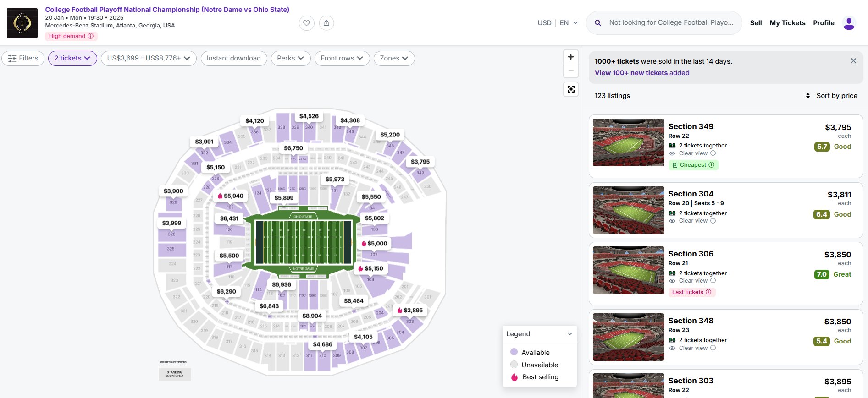Show Clear view info for Section 304
The width and height of the screenshot is (868, 398).
coord(713,221)
